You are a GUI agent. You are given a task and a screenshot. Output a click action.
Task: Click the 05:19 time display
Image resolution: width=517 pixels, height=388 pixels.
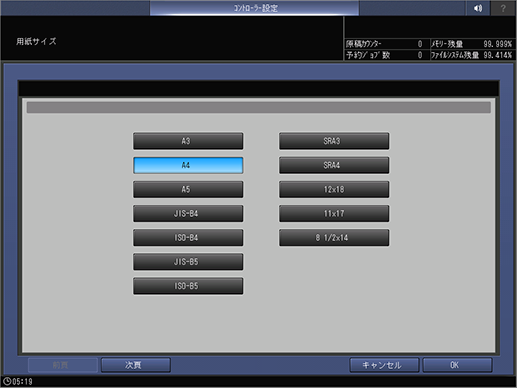coord(22,382)
